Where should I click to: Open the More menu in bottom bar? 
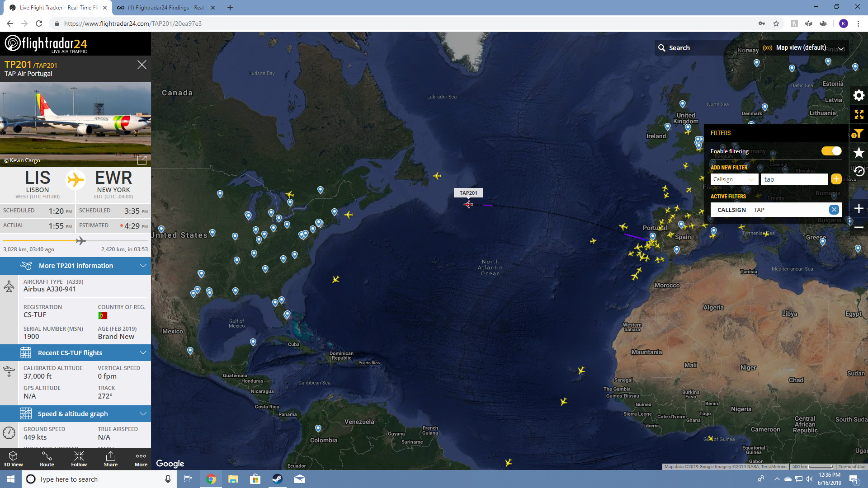coord(141,459)
